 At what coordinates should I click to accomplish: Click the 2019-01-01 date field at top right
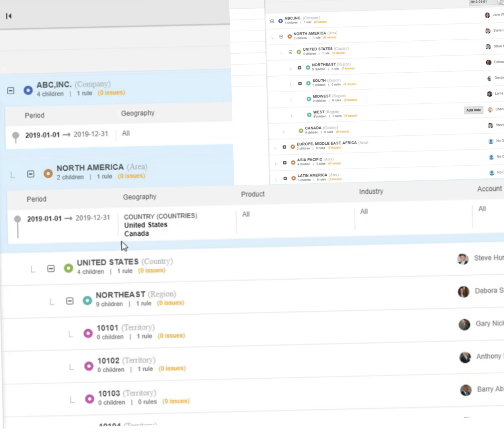tap(482, 2)
